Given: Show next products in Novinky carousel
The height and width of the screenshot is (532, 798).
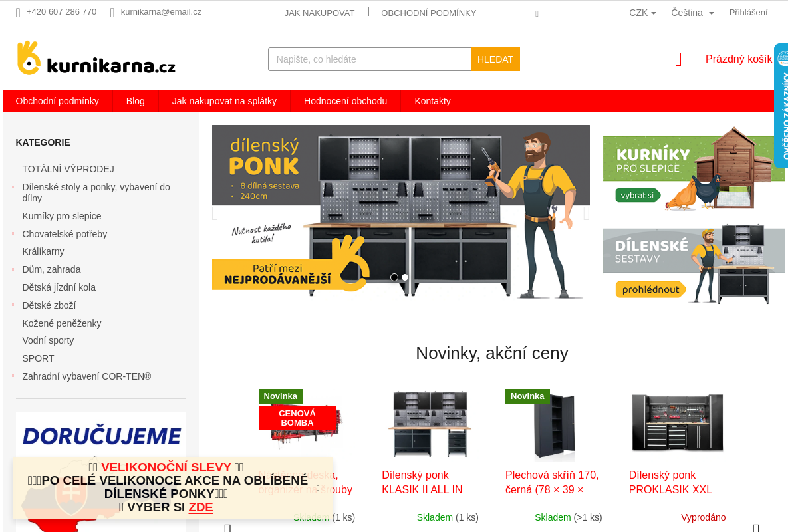Looking at the screenshot, I should 756,528.
